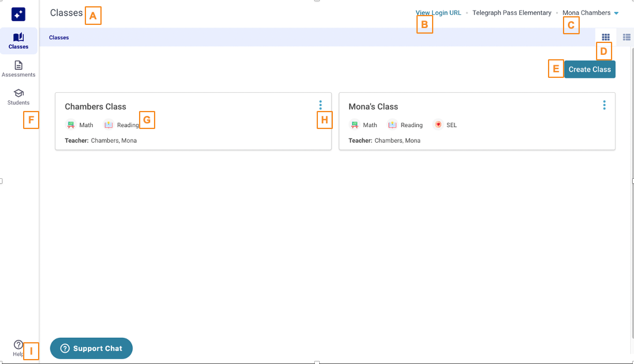The height and width of the screenshot is (364, 634).
Task: Open Mona's Class three-dot options menu
Action: [x=604, y=105]
